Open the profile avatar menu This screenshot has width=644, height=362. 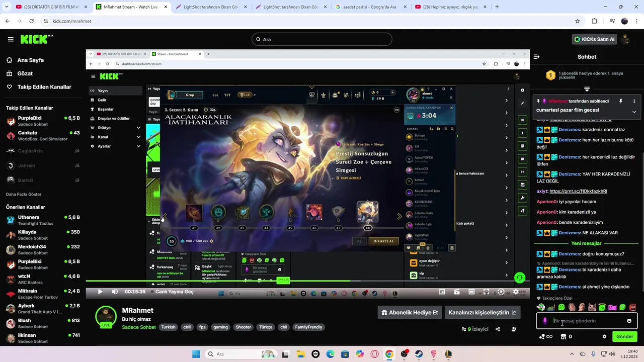click(626, 39)
